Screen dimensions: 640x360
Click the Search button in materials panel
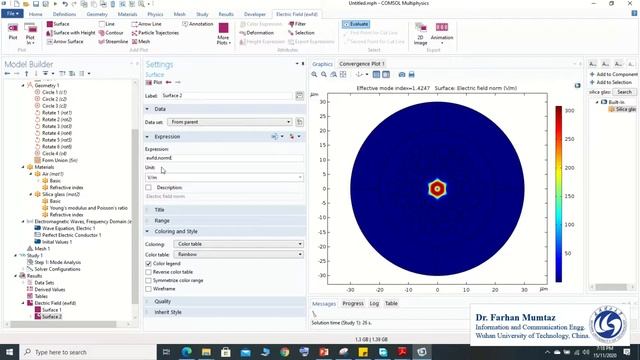(x=624, y=92)
